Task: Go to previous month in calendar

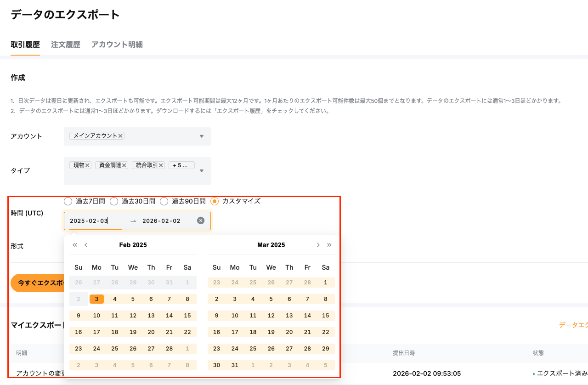Action: [x=86, y=245]
